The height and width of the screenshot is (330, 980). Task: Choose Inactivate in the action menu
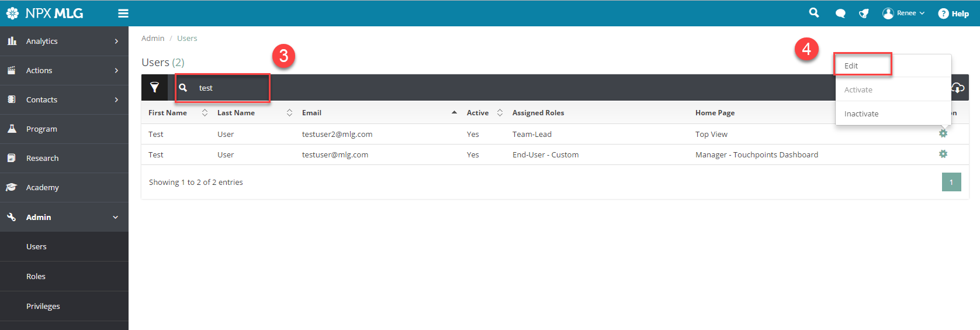coord(861,114)
